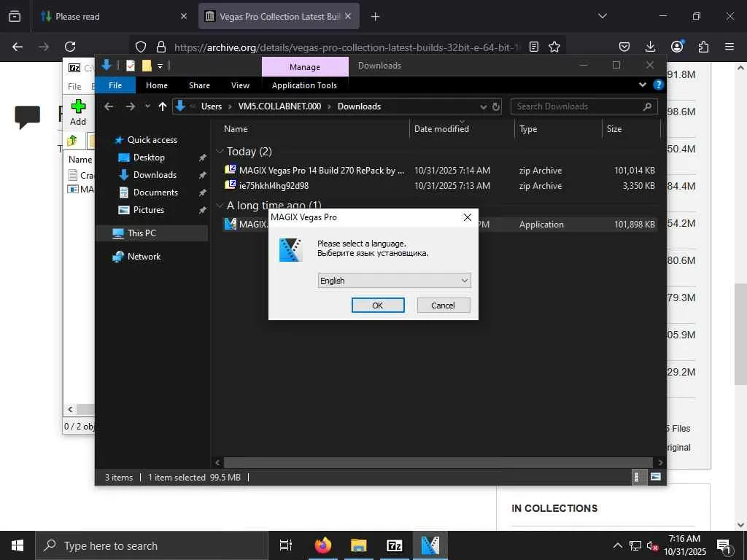747x560 pixels.
Task: Open the Application Tools tab
Action: pos(304,85)
